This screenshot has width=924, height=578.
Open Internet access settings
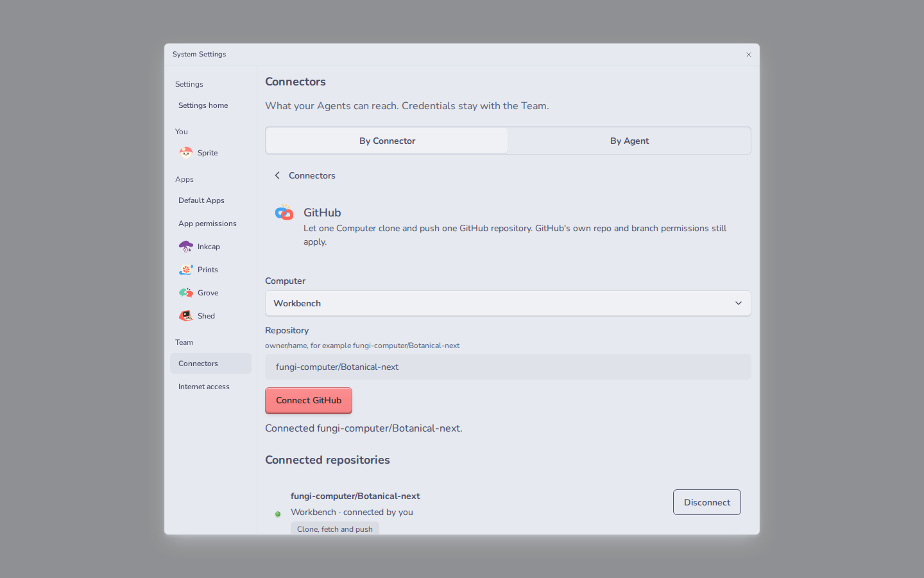point(210,387)
